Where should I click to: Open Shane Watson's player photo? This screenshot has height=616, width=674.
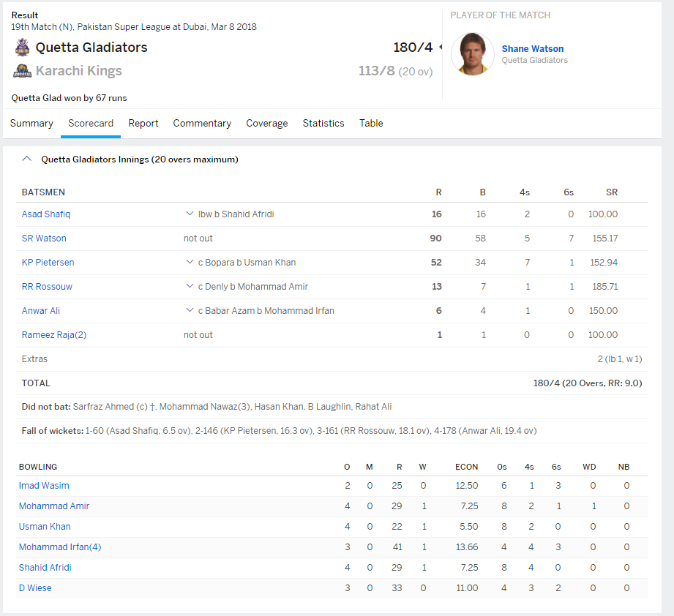[x=472, y=54]
